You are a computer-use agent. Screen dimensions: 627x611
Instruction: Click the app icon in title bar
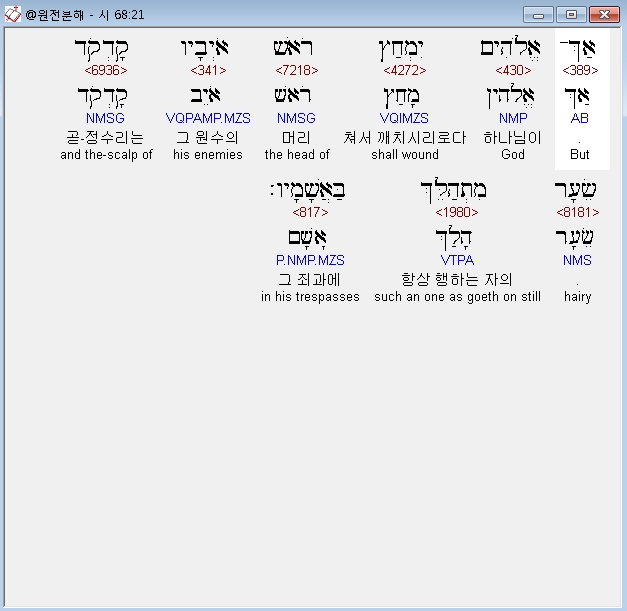(x=13, y=15)
